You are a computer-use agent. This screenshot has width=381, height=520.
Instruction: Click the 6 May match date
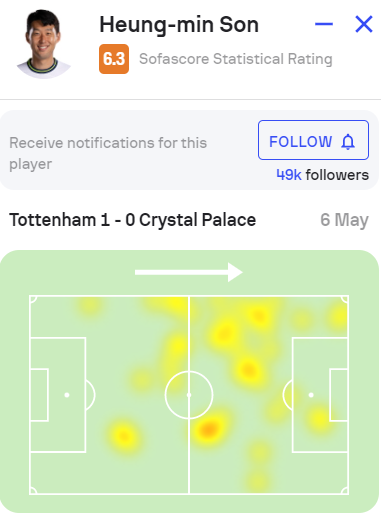(344, 220)
